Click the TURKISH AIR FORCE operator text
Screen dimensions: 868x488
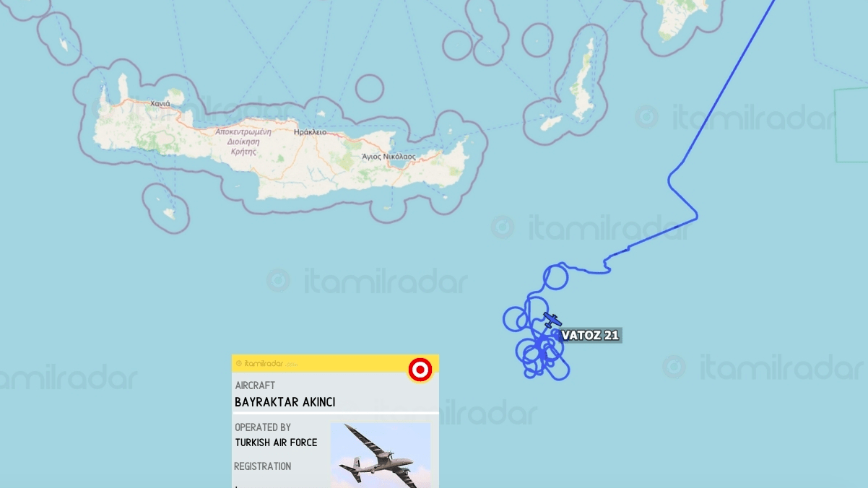pyautogui.click(x=276, y=442)
